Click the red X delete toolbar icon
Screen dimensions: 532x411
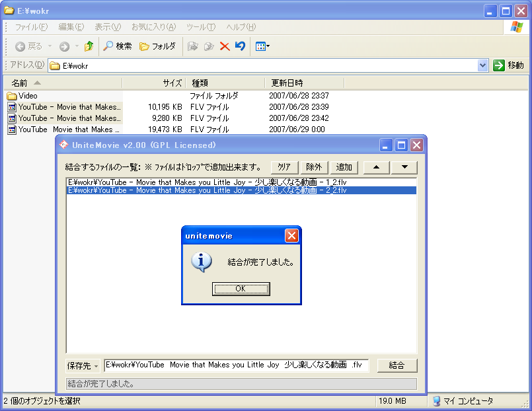pos(225,46)
